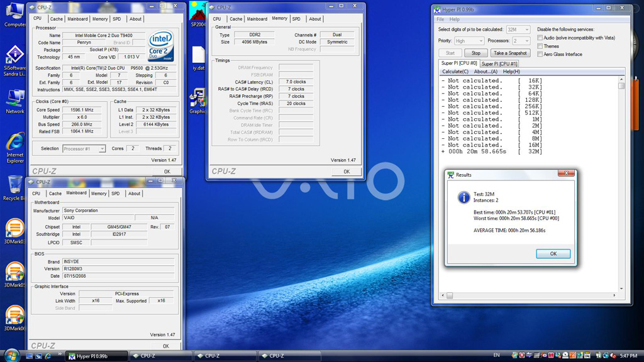
Task: Launch the 3DMark03 desktop shortcut
Action: [x=15, y=231]
